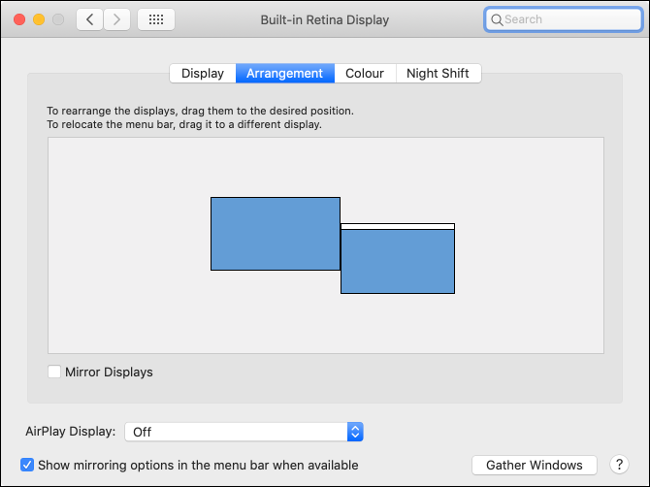Click the help question mark button
The image size is (650, 487).
coord(619,465)
